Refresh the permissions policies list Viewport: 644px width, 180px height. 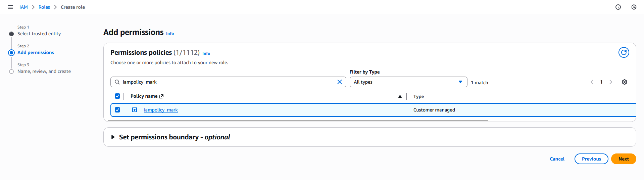tap(624, 52)
